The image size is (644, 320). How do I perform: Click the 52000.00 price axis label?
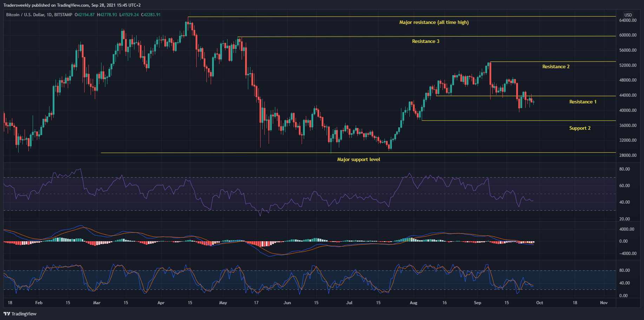pos(628,65)
